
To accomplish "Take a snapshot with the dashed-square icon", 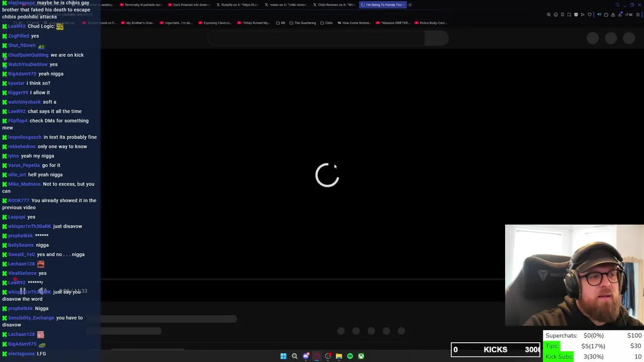I will [569, 15].
